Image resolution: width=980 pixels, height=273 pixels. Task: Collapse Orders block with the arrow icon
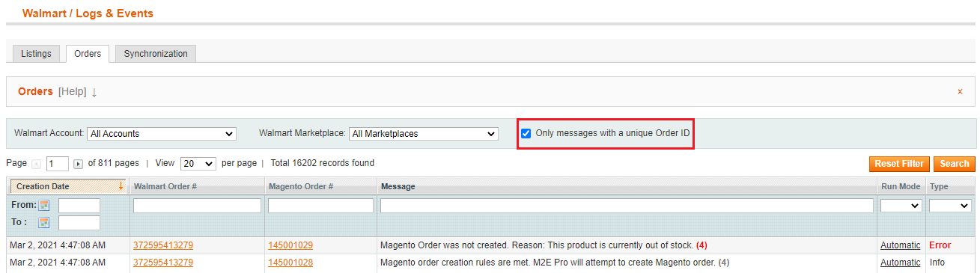(x=94, y=92)
